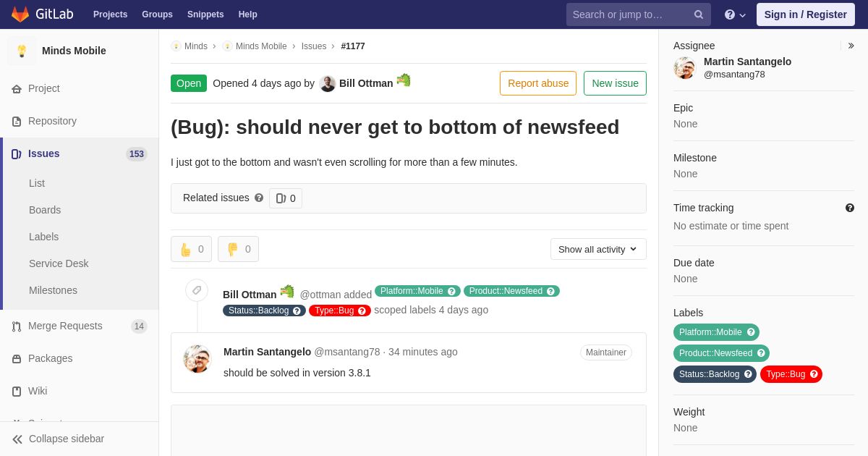
Task: Click the Repository file icon in sidebar
Action: point(17,121)
